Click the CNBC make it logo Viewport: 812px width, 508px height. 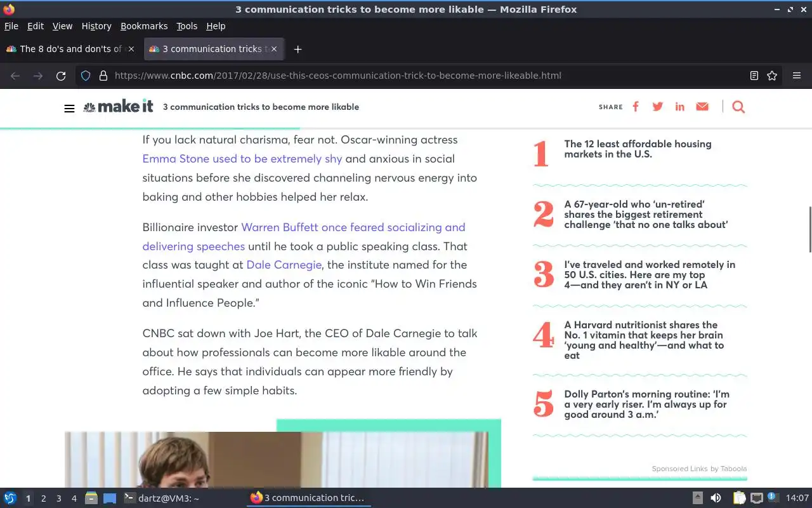point(118,107)
